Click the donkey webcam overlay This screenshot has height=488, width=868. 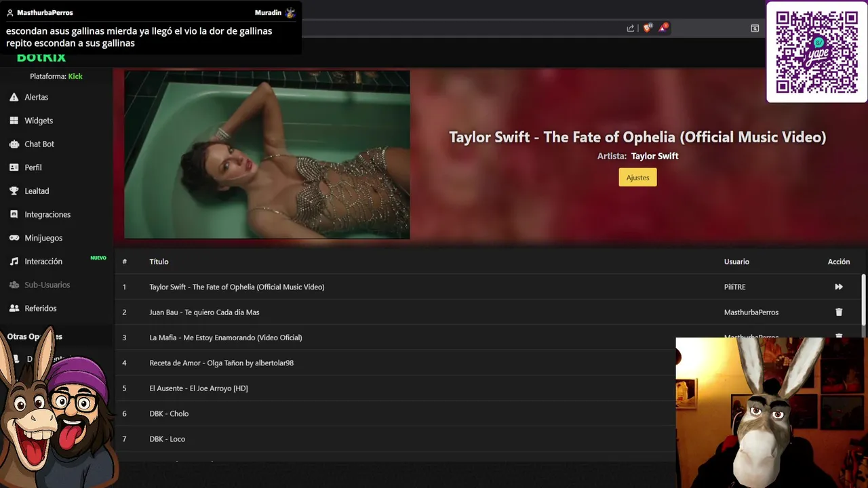(x=772, y=413)
